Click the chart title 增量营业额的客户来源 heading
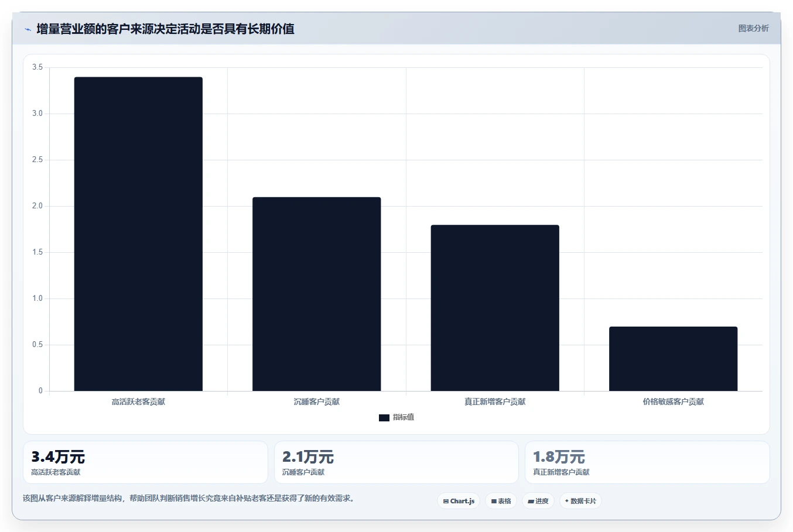 pos(165,29)
